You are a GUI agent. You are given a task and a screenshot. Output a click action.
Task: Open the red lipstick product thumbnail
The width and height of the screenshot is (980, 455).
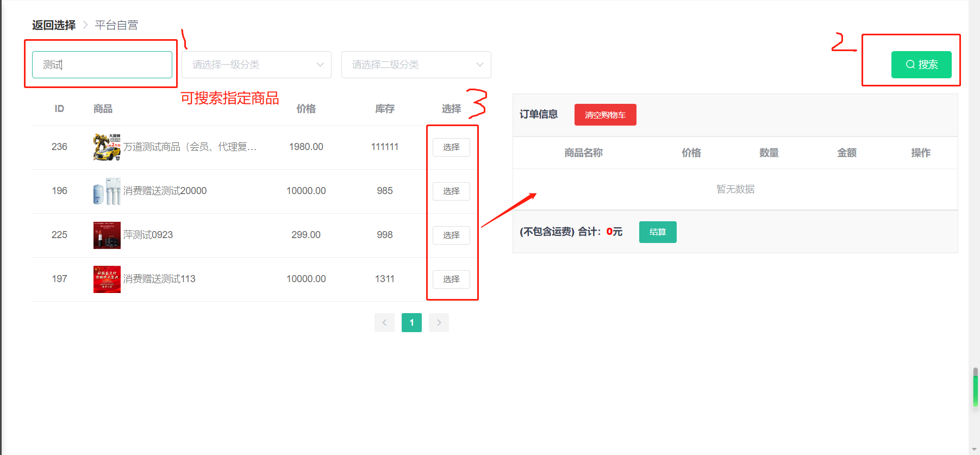[x=107, y=235]
